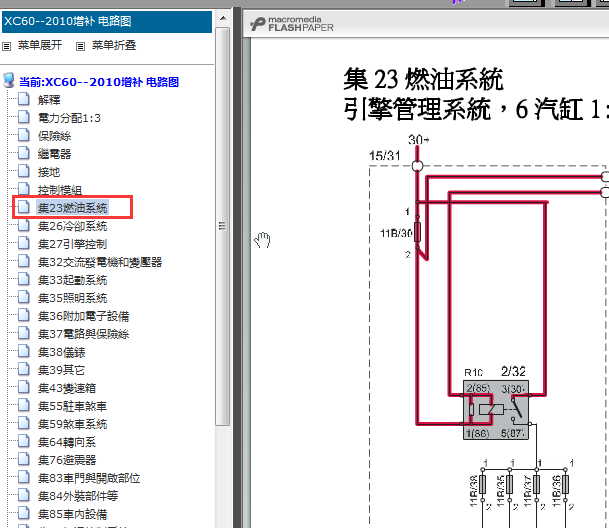Click the computer icon at tree root
Screen dimensions: 609x528
click(x=9, y=80)
